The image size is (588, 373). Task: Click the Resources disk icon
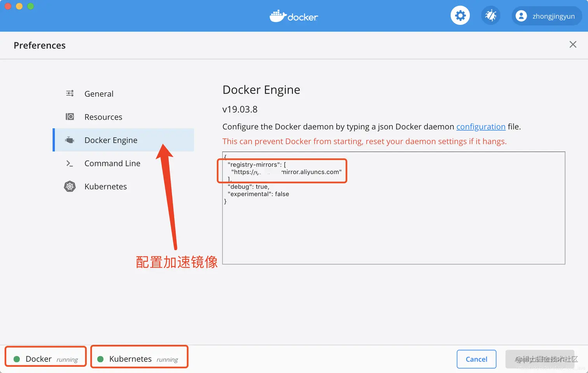tap(70, 117)
